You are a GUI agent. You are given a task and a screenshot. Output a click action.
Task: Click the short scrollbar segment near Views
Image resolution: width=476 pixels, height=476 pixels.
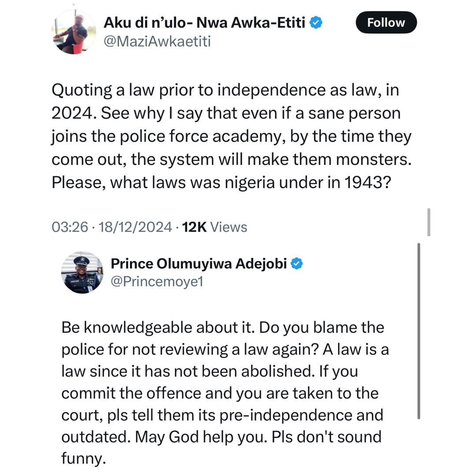(x=428, y=222)
